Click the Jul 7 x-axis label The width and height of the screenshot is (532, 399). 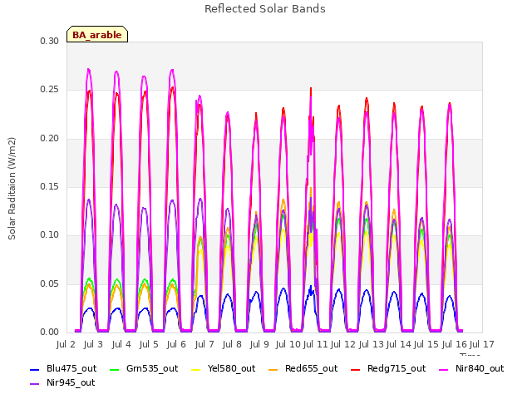204,345
